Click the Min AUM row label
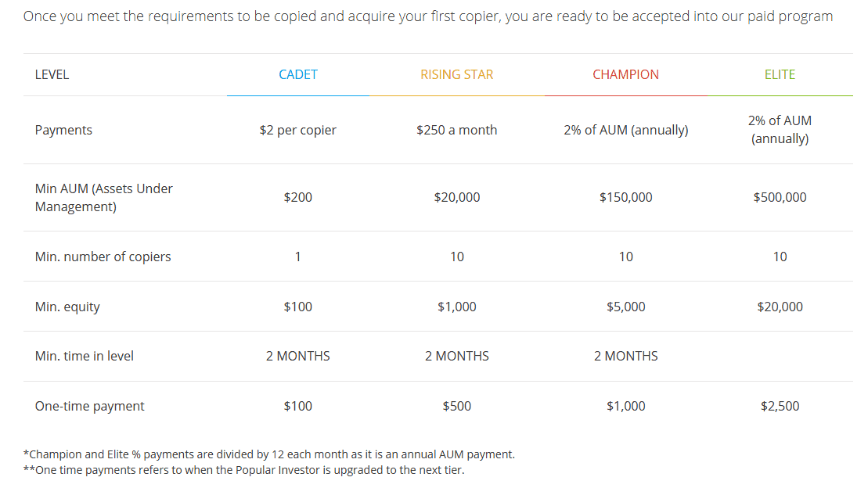The width and height of the screenshot is (868, 488). [103, 198]
